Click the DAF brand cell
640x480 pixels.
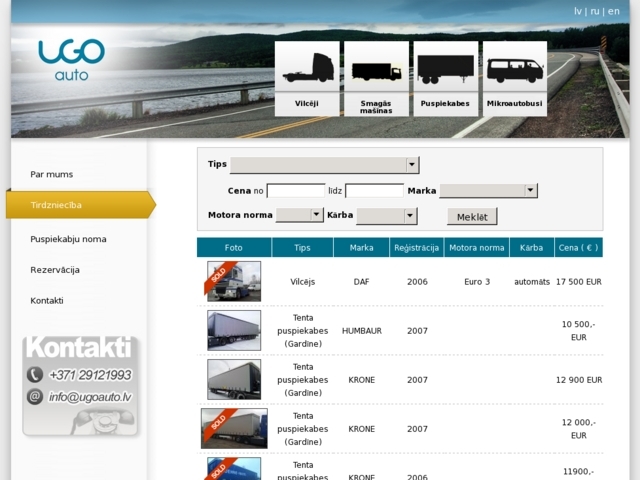[x=362, y=282]
